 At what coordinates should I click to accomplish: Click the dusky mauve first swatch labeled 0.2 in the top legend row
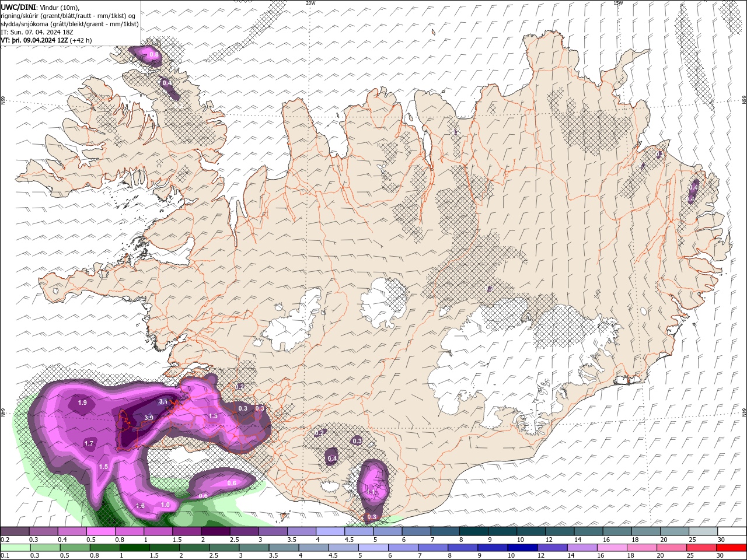[15, 531]
